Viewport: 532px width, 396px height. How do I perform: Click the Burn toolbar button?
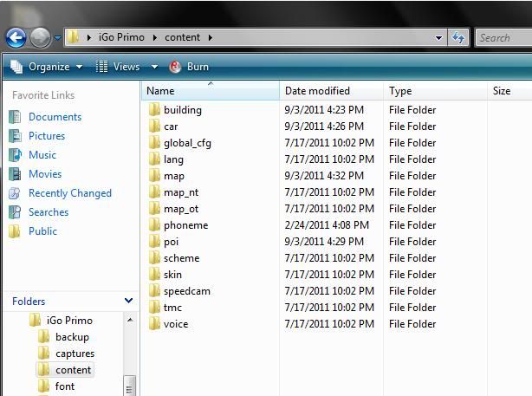(x=189, y=67)
